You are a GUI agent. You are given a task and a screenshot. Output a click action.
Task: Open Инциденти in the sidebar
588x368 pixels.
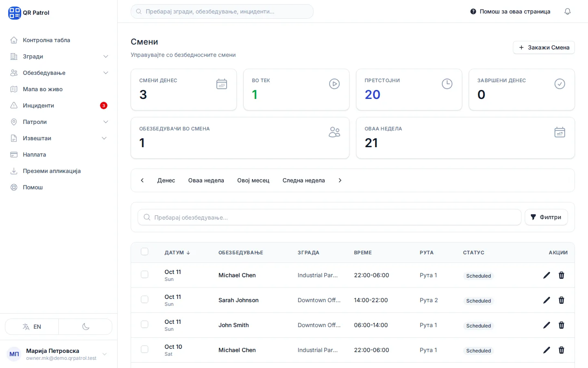tap(59, 105)
